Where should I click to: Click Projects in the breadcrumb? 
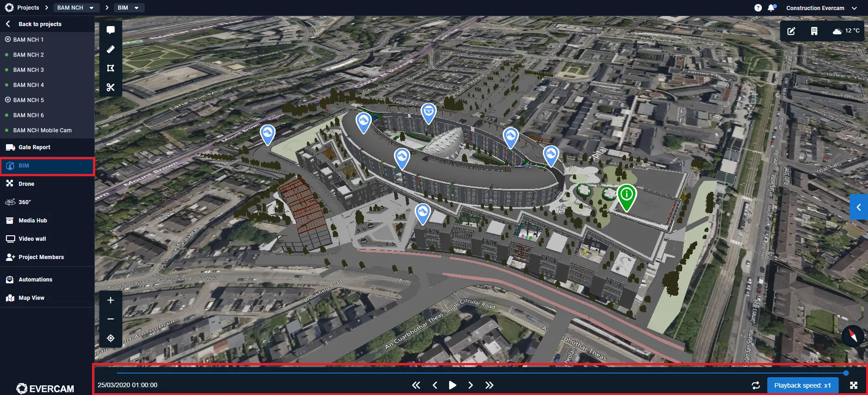[x=28, y=8]
